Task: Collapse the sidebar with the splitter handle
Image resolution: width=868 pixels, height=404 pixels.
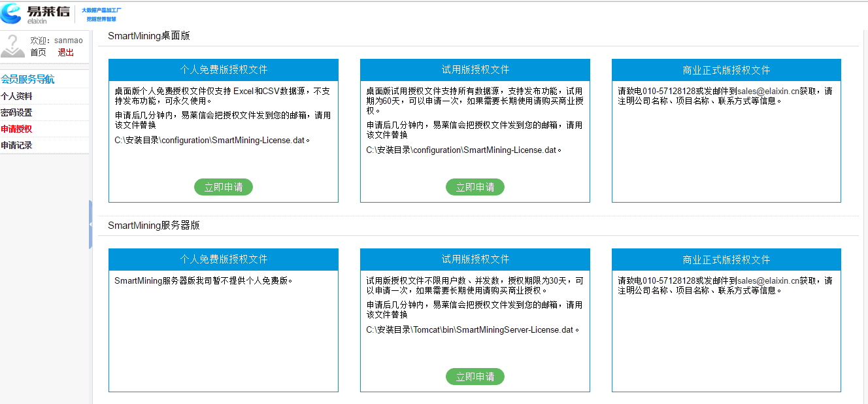Action: (x=90, y=224)
